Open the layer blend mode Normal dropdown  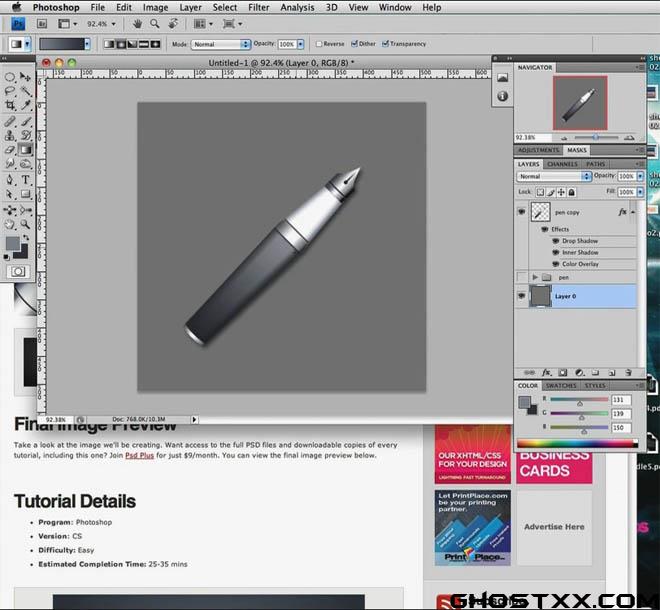pos(554,176)
